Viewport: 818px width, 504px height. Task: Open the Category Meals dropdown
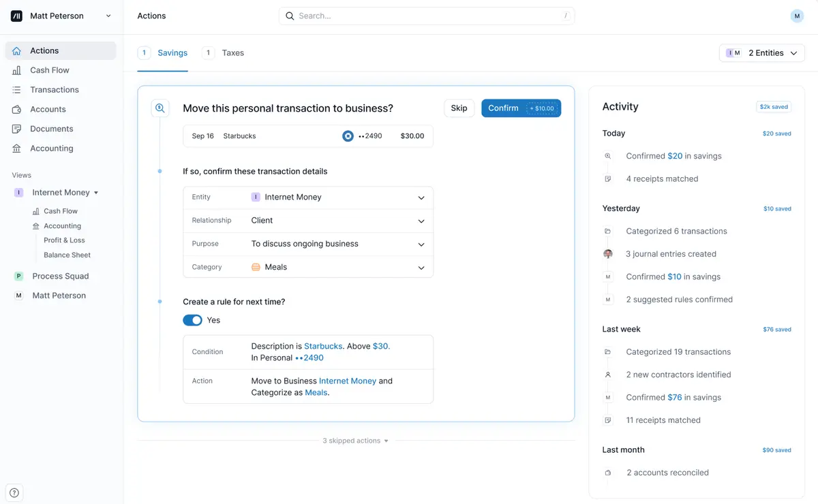(x=308, y=267)
